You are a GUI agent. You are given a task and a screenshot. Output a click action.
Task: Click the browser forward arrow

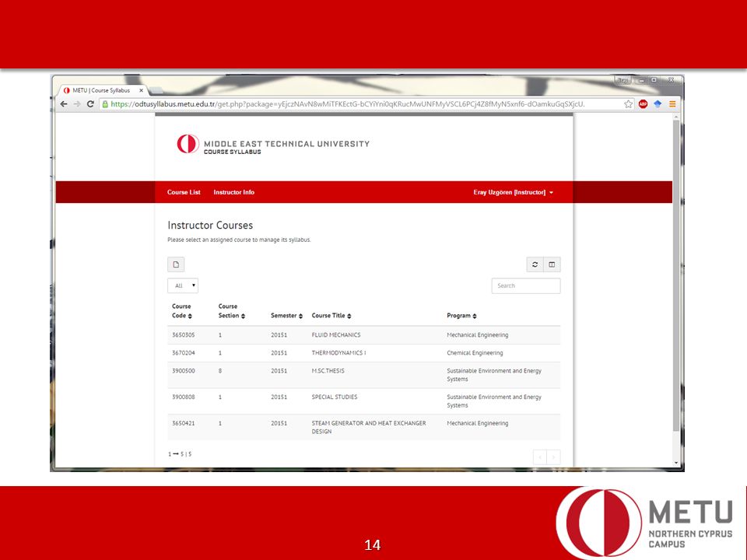[x=77, y=103]
